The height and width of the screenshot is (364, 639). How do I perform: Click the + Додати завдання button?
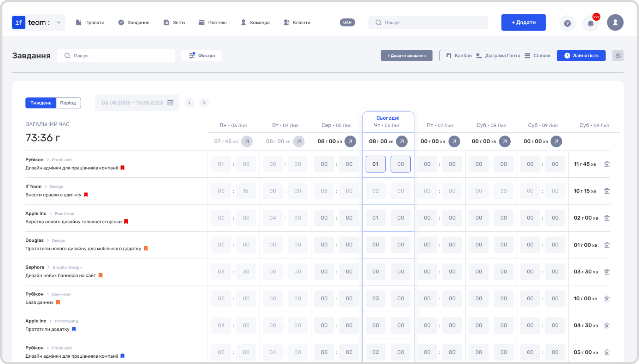tap(406, 56)
